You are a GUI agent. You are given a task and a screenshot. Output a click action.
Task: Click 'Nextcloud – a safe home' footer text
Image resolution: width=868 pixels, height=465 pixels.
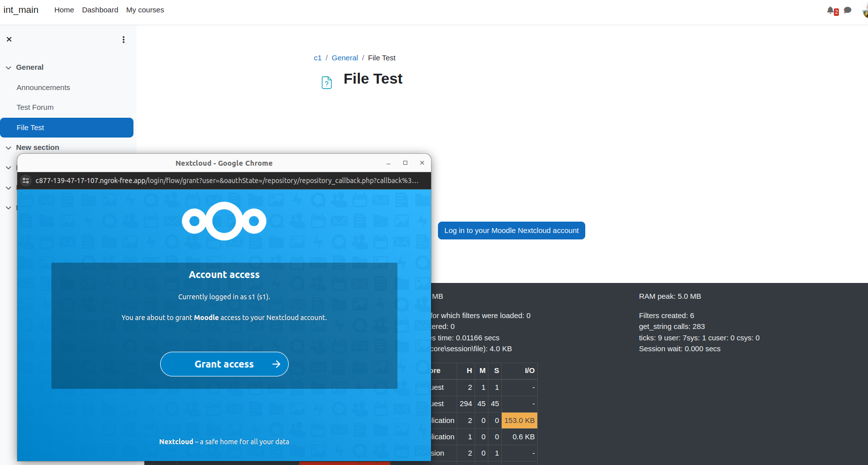click(224, 442)
